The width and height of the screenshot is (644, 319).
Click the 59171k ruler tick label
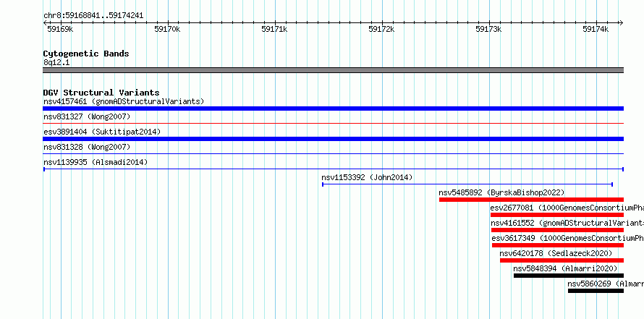click(274, 29)
